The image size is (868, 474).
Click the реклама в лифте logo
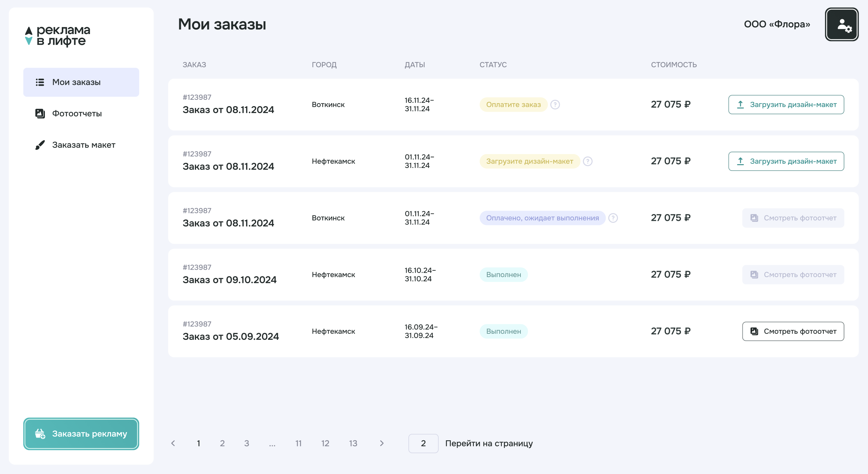[58, 35]
